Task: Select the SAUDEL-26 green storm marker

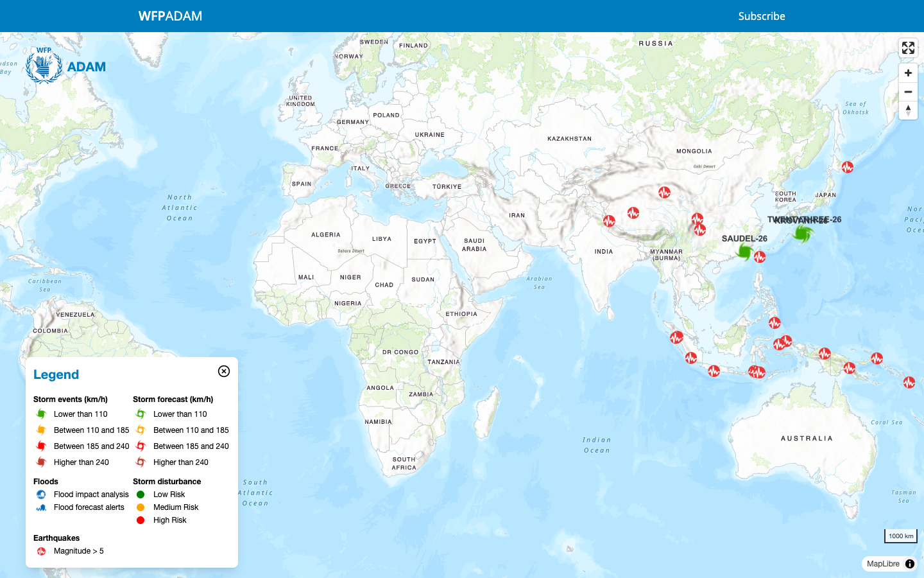Action: pyautogui.click(x=744, y=251)
